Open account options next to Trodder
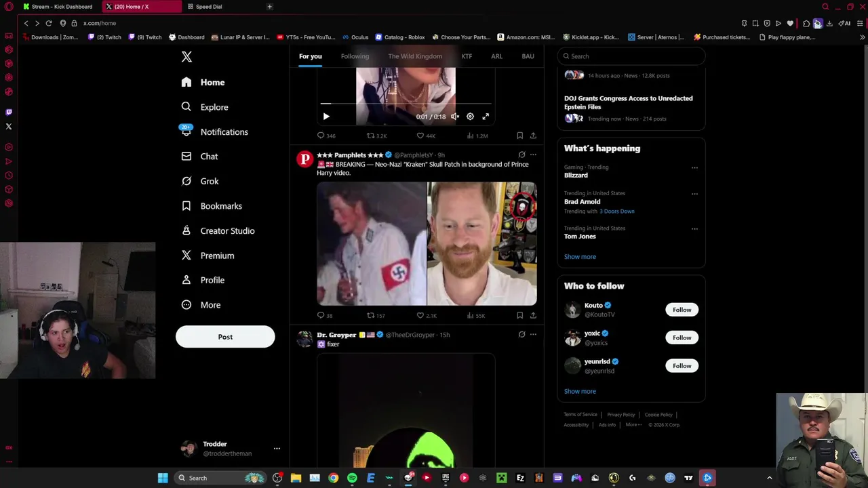Viewport: 868px width, 488px height. click(x=277, y=449)
